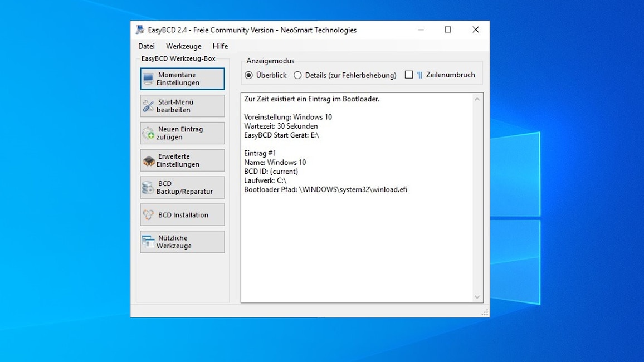The width and height of the screenshot is (644, 362).
Task: Enable the Zeilenumbruch checkbox
Action: (x=409, y=75)
